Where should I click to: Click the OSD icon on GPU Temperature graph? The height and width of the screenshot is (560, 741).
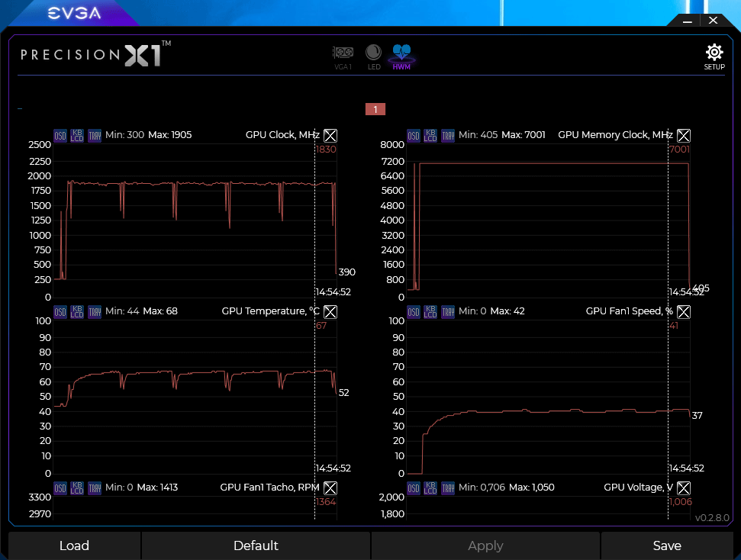pos(60,311)
